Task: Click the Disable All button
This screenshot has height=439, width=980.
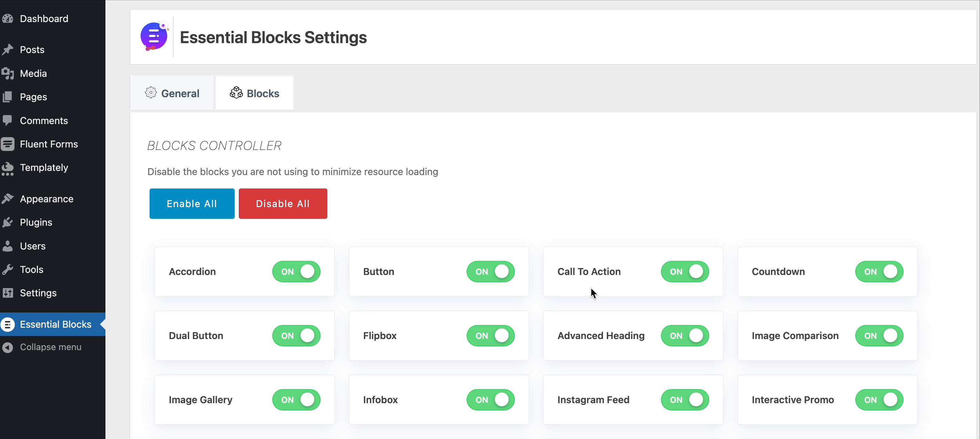Action: [x=283, y=204]
